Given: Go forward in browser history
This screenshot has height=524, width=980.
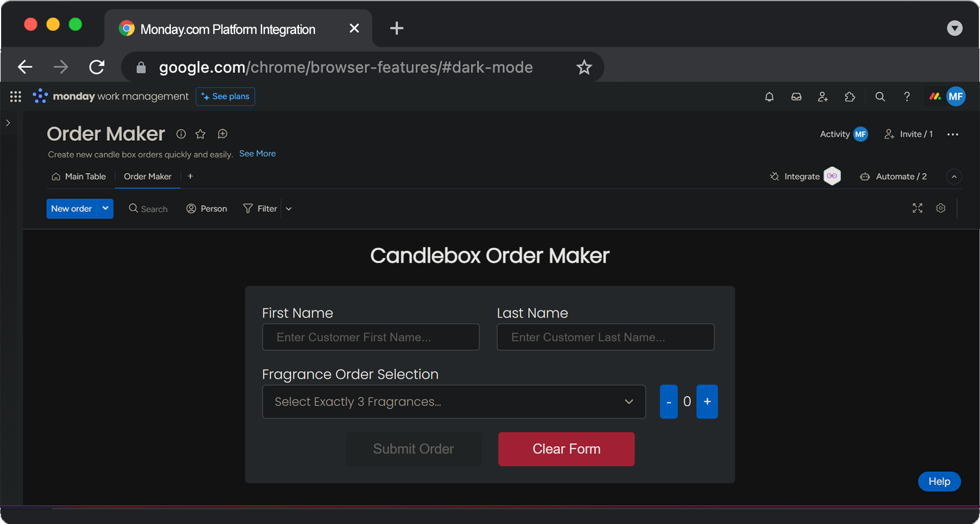Looking at the screenshot, I should tap(61, 67).
